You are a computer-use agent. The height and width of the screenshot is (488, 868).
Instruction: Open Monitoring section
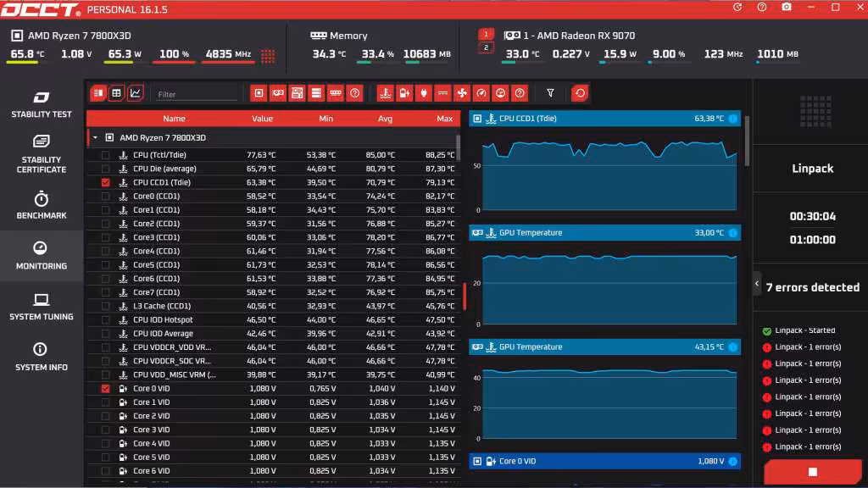tap(42, 256)
